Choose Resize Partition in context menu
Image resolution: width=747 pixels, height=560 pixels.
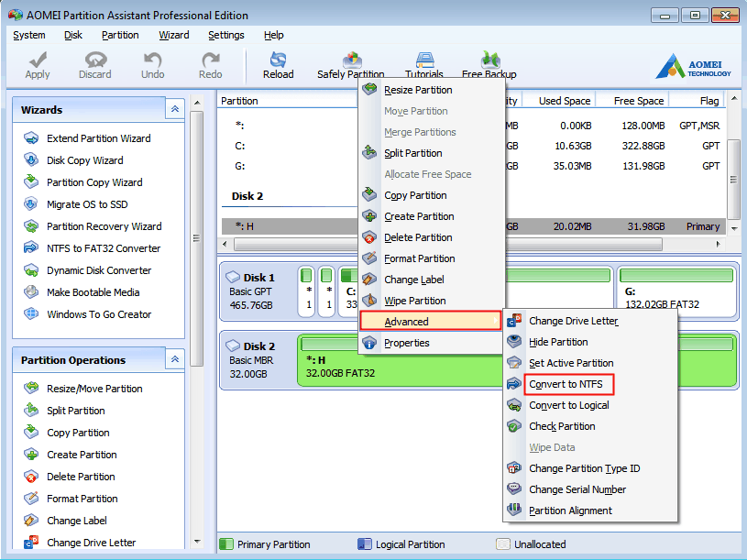pos(432,90)
